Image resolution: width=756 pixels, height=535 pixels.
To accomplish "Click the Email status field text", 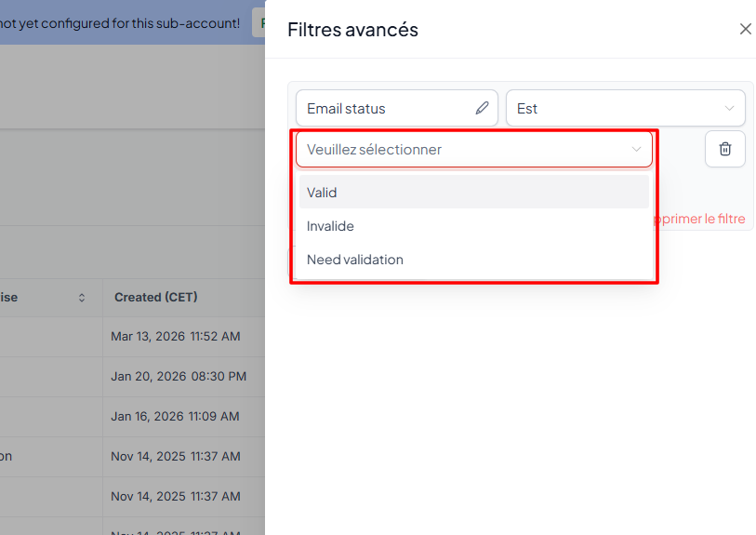I will [346, 108].
